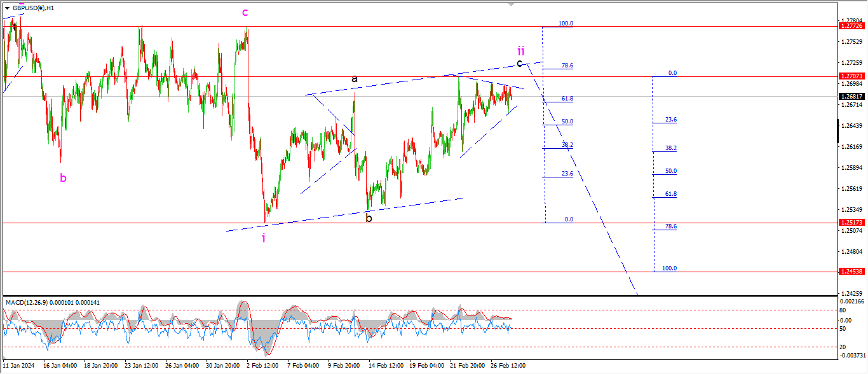The image size is (868, 374).
Task: Click black wave 'b' label near 14 Feb
Action: point(369,218)
